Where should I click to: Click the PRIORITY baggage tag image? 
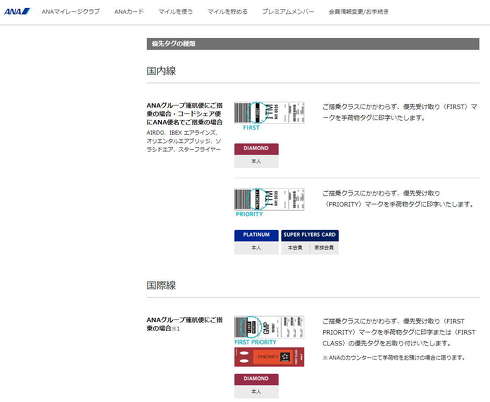[x=269, y=199]
